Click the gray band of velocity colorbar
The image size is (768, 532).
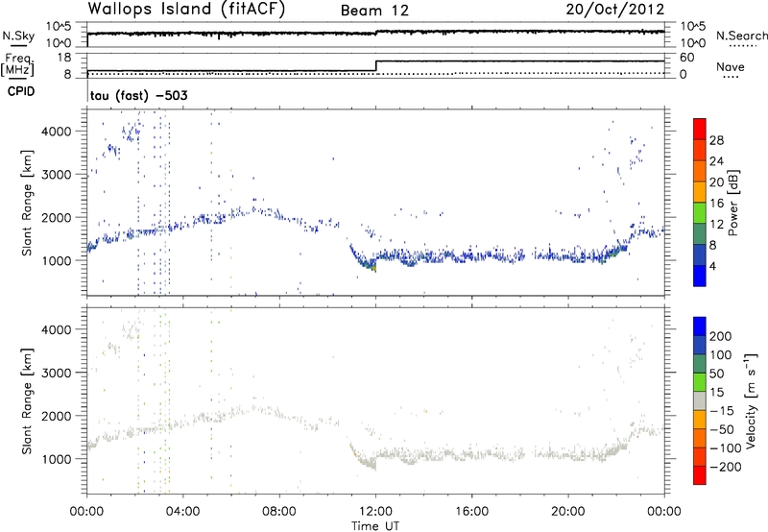point(700,400)
